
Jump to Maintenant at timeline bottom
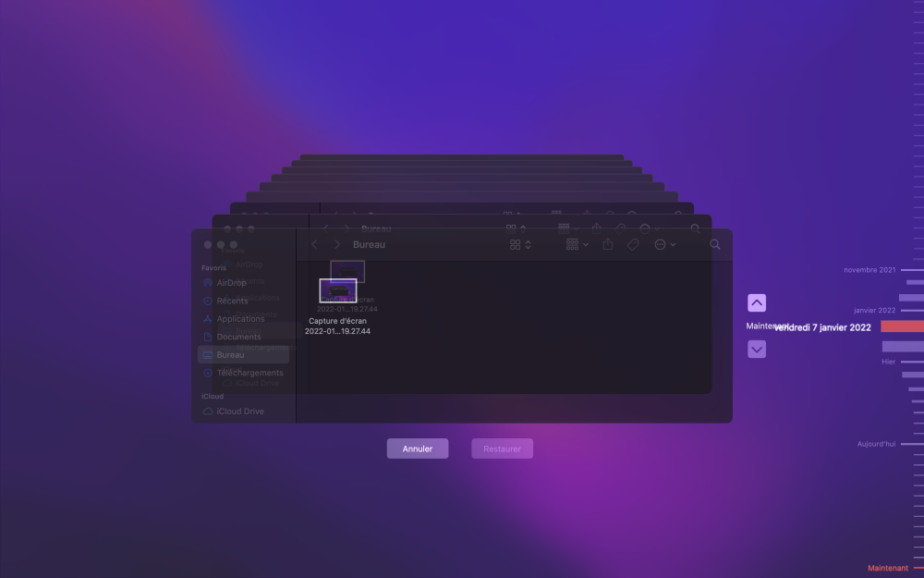coord(887,568)
